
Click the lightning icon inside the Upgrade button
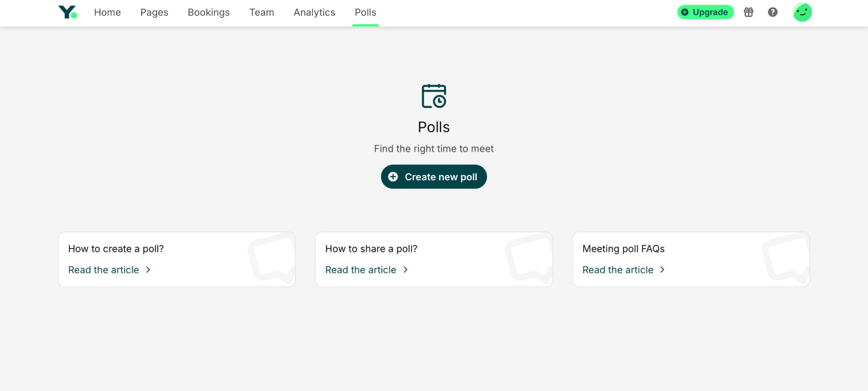[685, 12]
